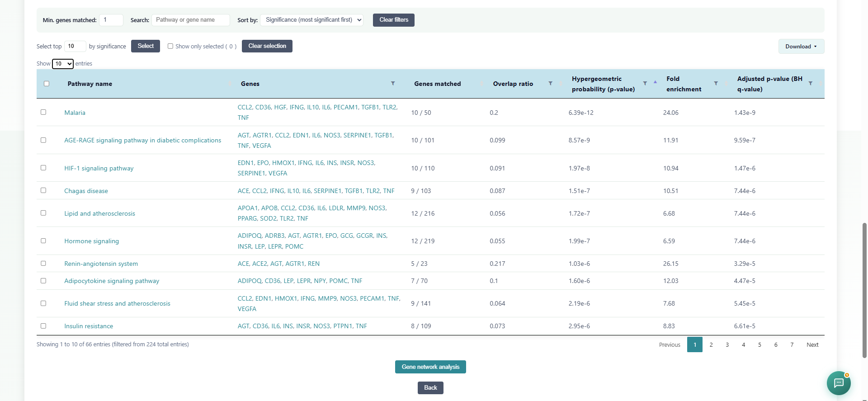Open Lipid and atherosclerosis pathway link
The image size is (868, 401).
(x=99, y=213)
